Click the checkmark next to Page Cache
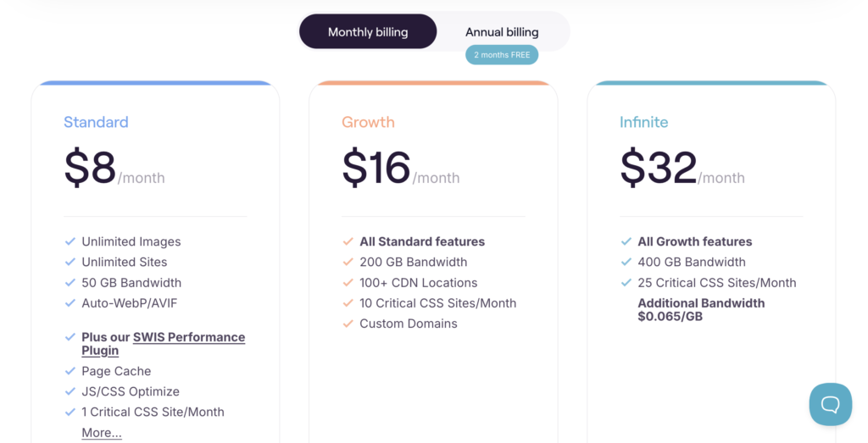The image size is (868, 443). pyautogui.click(x=70, y=371)
